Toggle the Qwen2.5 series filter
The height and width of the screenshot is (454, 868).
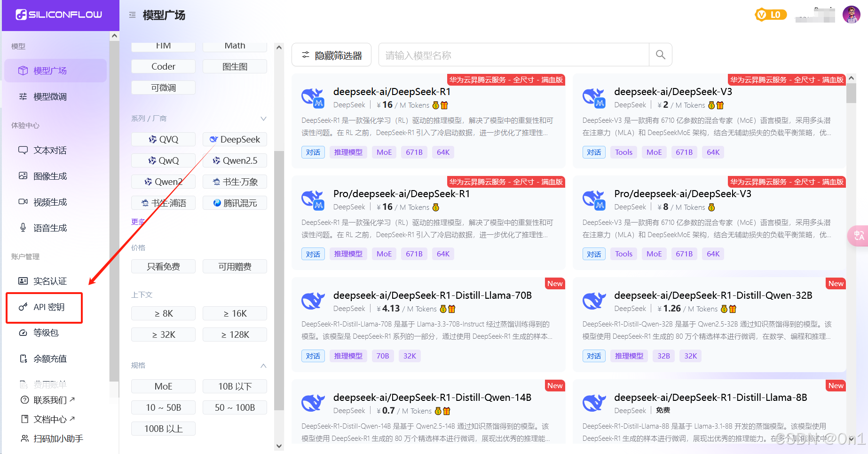(x=235, y=160)
